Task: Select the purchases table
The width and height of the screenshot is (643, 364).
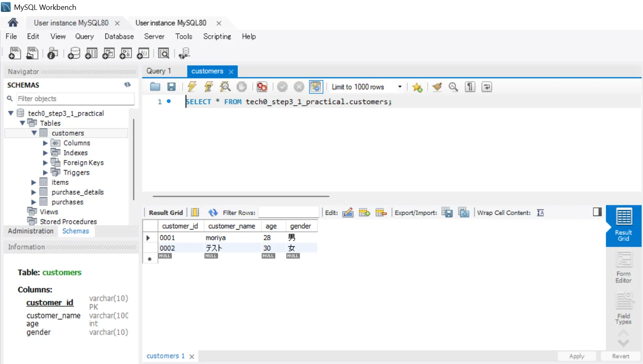Action: pyautogui.click(x=67, y=202)
